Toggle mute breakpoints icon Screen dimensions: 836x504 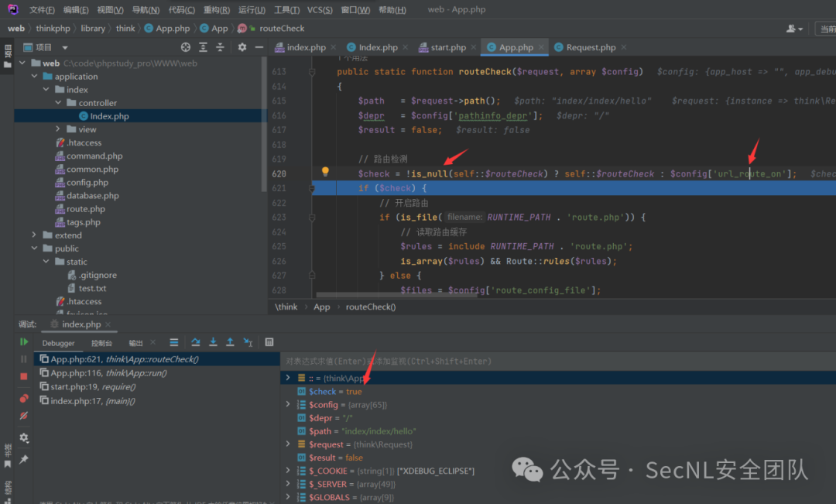tap(23, 416)
